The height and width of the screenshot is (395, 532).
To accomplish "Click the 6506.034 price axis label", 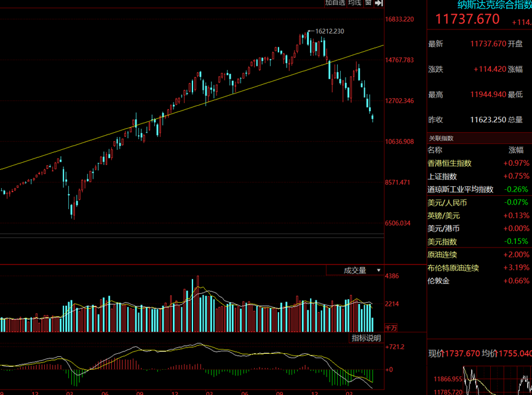I will pyautogui.click(x=398, y=223).
